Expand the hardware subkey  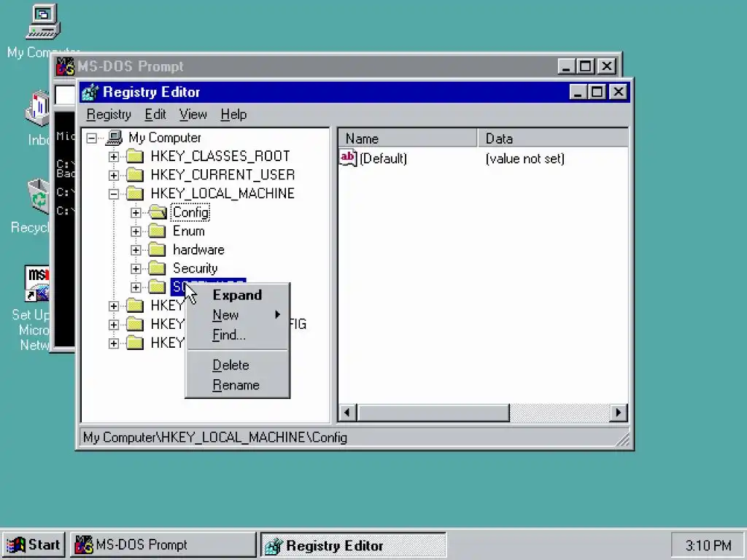tap(136, 250)
